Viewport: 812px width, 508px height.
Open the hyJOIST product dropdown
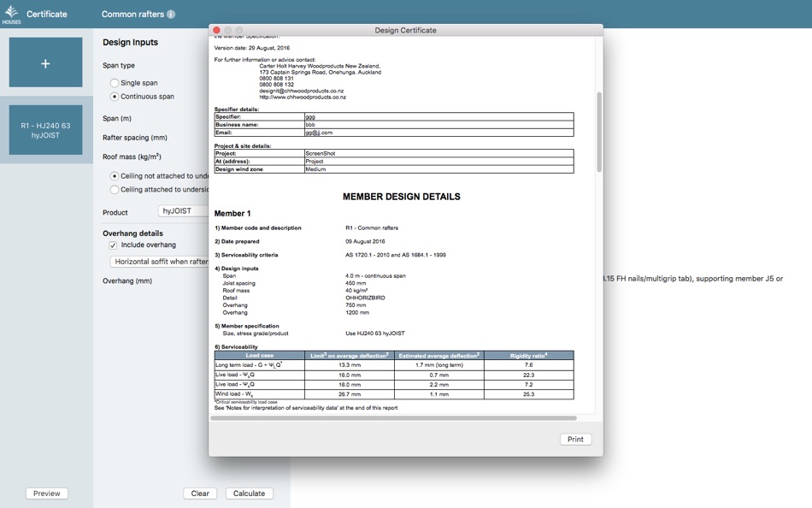183,211
